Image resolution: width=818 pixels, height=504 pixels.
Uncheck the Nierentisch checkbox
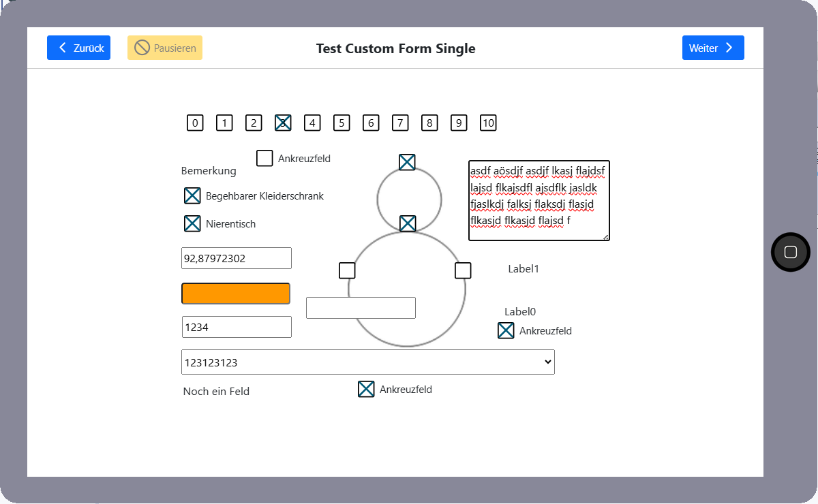tap(192, 223)
